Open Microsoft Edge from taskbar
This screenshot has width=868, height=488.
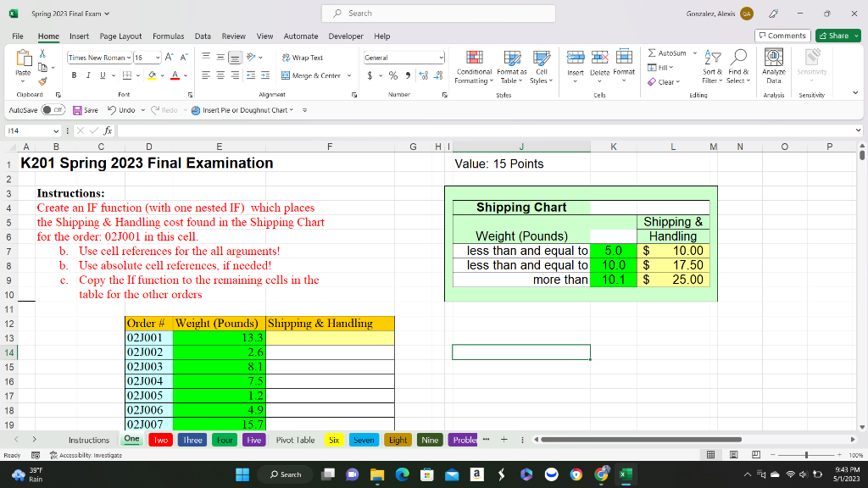403,474
